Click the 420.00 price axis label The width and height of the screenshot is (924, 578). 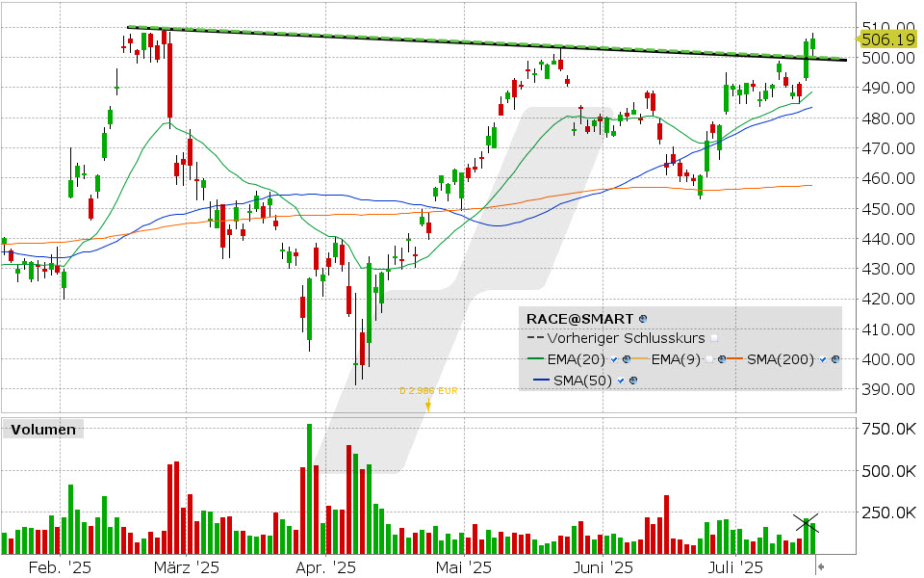(x=888, y=299)
